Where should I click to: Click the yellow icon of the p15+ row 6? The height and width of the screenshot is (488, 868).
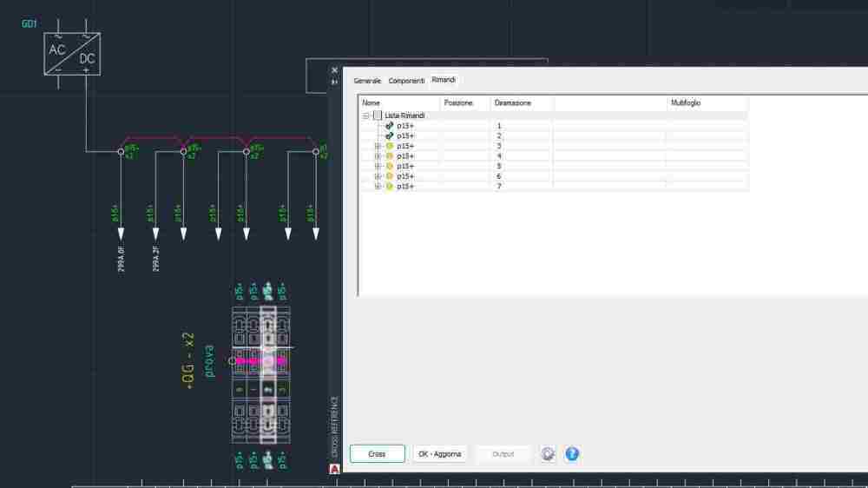(x=389, y=176)
